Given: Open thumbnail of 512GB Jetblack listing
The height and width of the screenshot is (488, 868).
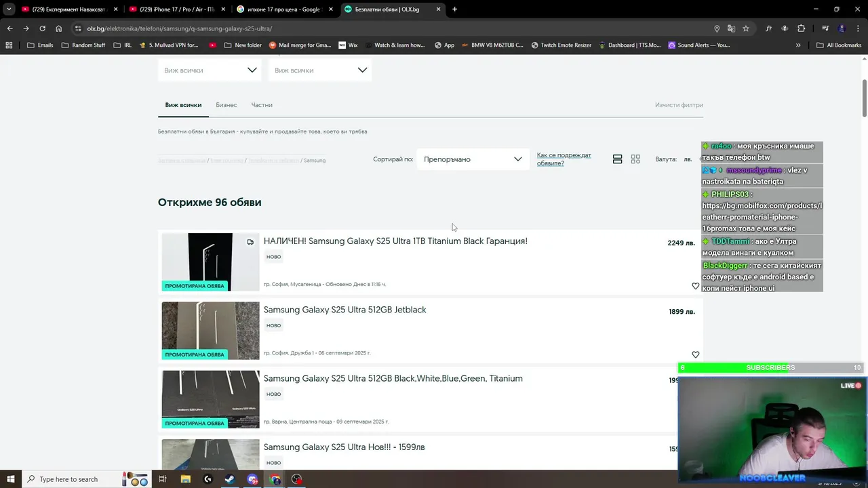Looking at the screenshot, I should click(x=210, y=331).
